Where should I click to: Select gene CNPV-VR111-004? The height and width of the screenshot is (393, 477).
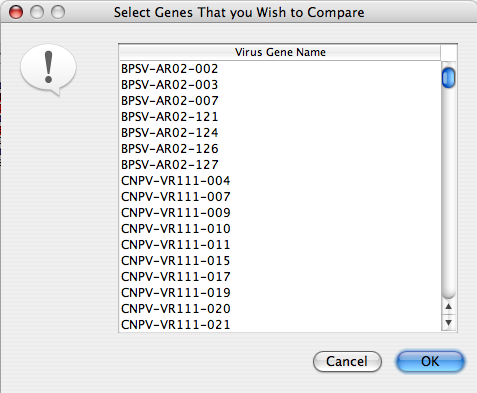[x=280, y=181]
